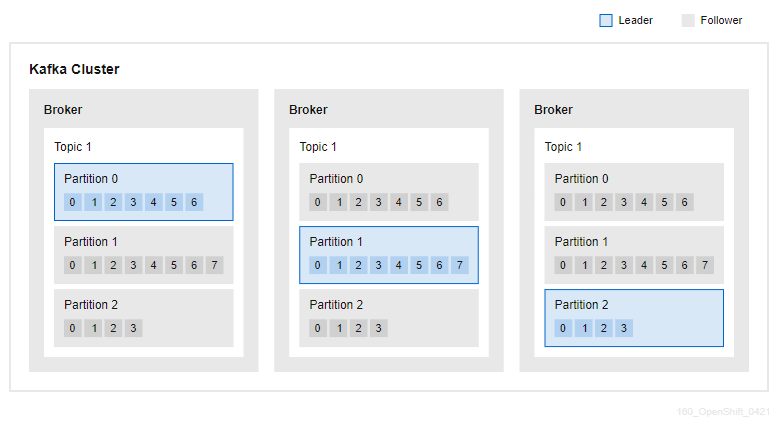Click the Kafka Cluster title

point(74,69)
